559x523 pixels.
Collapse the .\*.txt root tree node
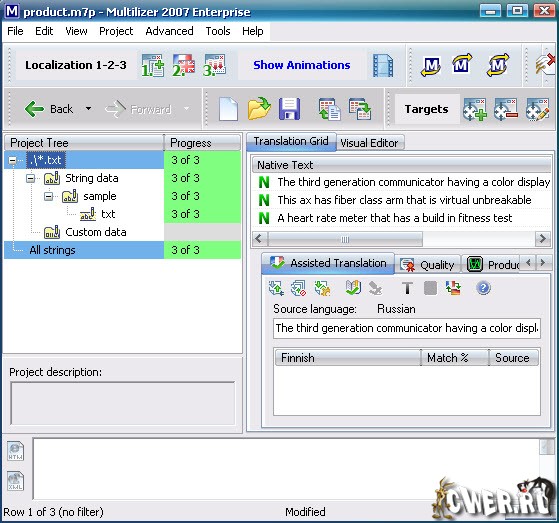point(12,160)
